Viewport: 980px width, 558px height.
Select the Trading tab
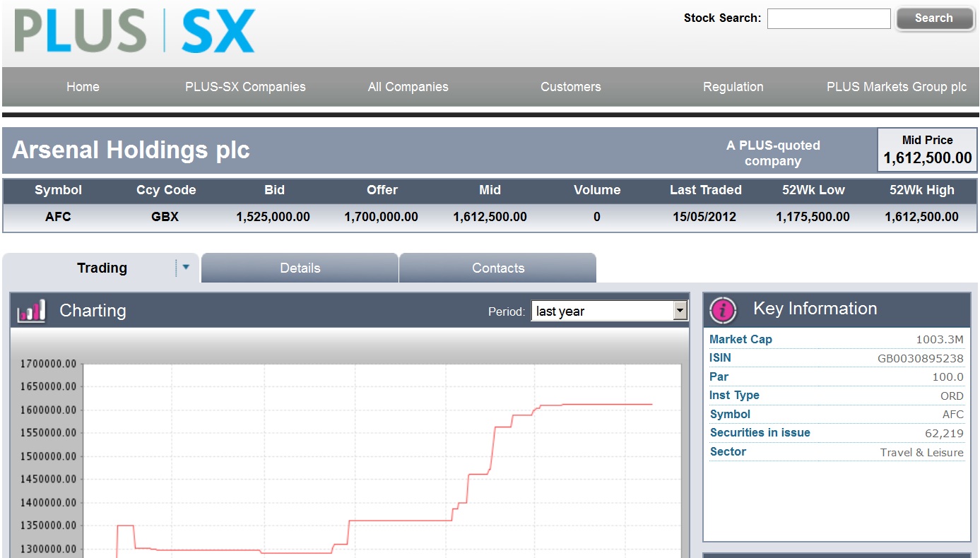[102, 268]
